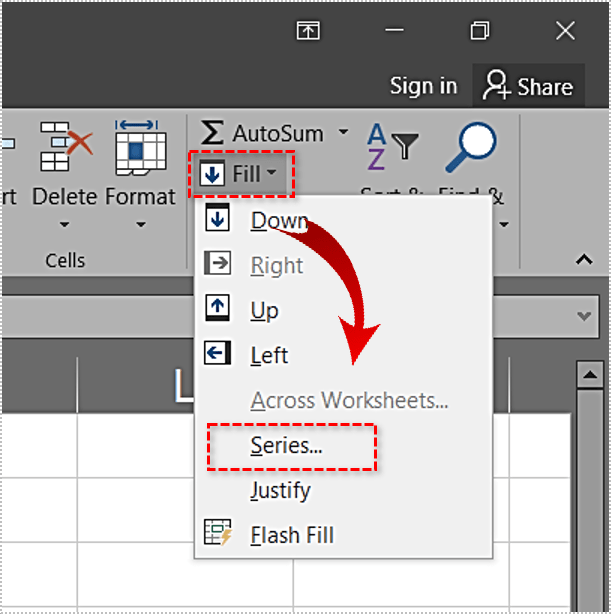This screenshot has width=611, height=614.
Task: Expand the dropdown arrow under Delete
Action: pos(63,224)
